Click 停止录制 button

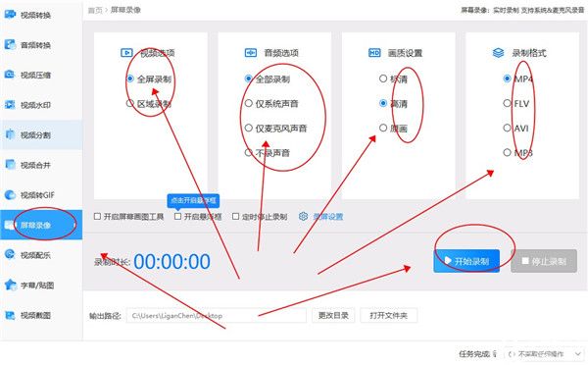(544, 261)
